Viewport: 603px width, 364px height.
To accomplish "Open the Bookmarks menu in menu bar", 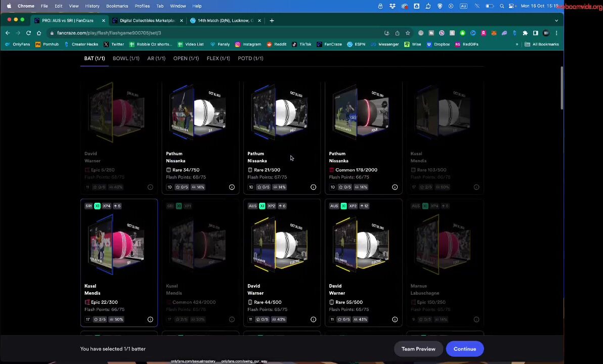I will pyautogui.click(x=117, y=6).
